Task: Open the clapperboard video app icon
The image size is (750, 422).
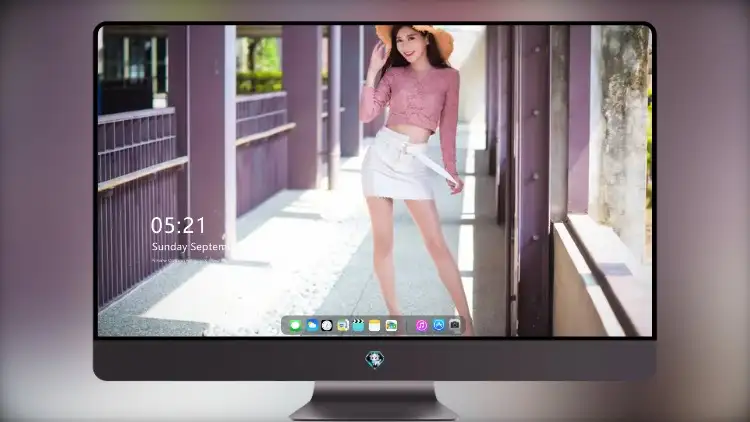Action: (358, 326)
